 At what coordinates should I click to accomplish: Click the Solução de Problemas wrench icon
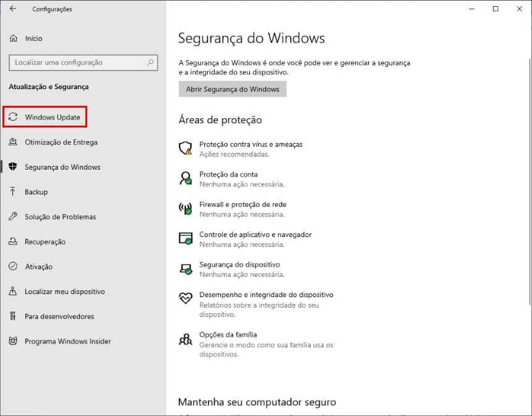click(13, 217)
